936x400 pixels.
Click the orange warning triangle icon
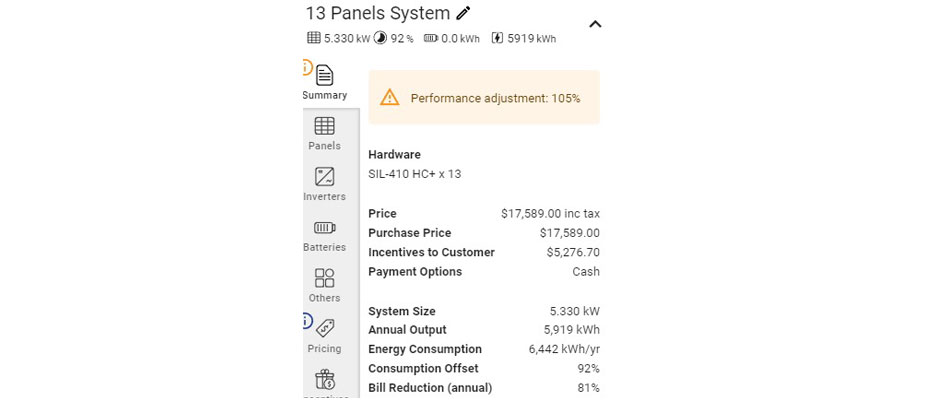coord(390,97)
